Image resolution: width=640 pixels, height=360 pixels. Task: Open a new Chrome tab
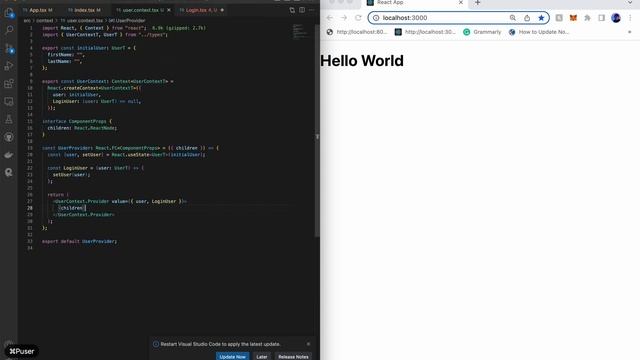point(478,3)
